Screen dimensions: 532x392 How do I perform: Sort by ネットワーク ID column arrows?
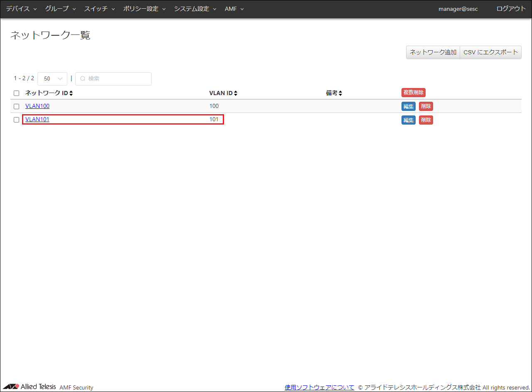(71, 93)
